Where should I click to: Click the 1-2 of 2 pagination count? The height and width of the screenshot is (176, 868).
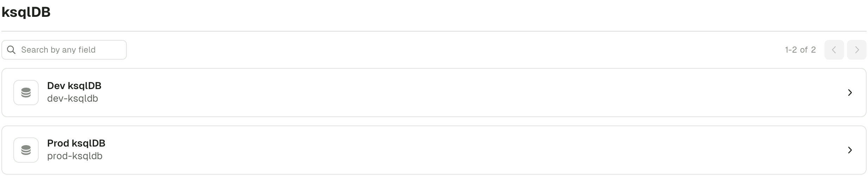coord(800,50)
